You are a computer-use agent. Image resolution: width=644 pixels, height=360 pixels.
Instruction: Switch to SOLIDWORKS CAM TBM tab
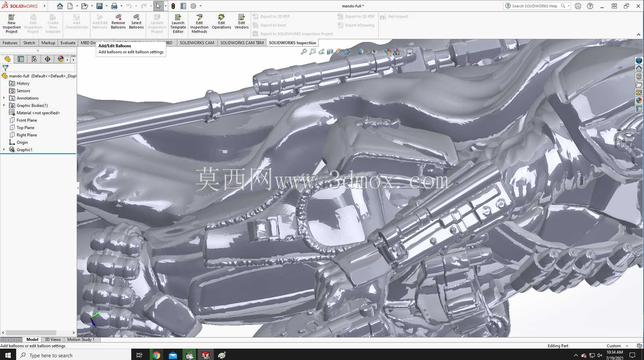[x=242, y=43]
